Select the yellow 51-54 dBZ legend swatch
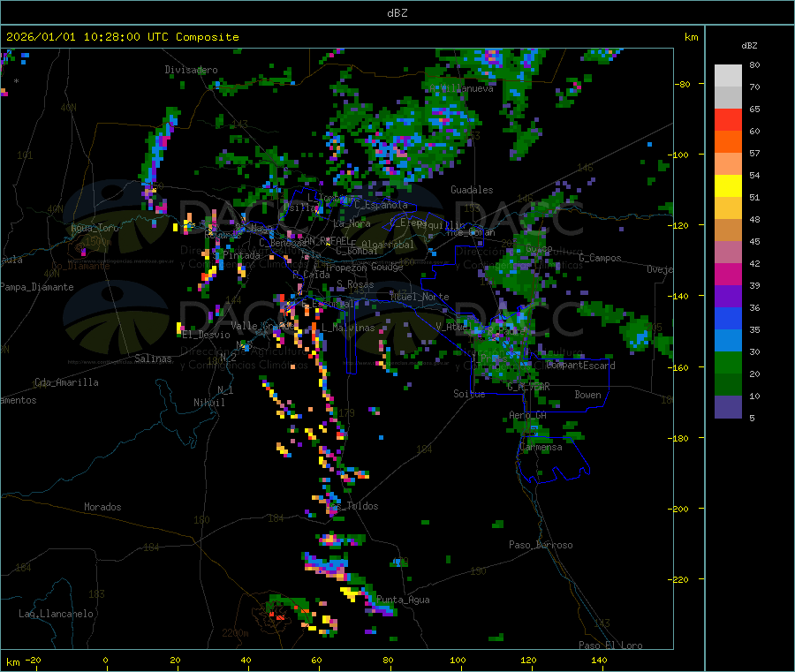 click(728, 186)
